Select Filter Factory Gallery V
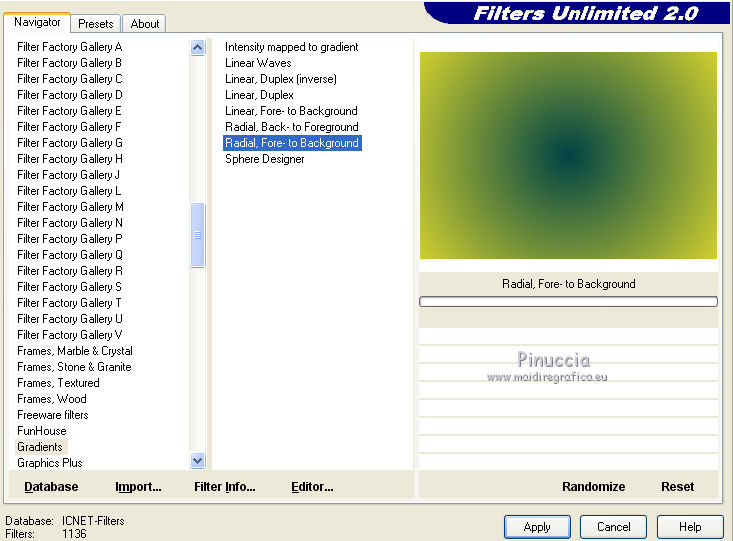733x541 pixels. pos(70,335)
